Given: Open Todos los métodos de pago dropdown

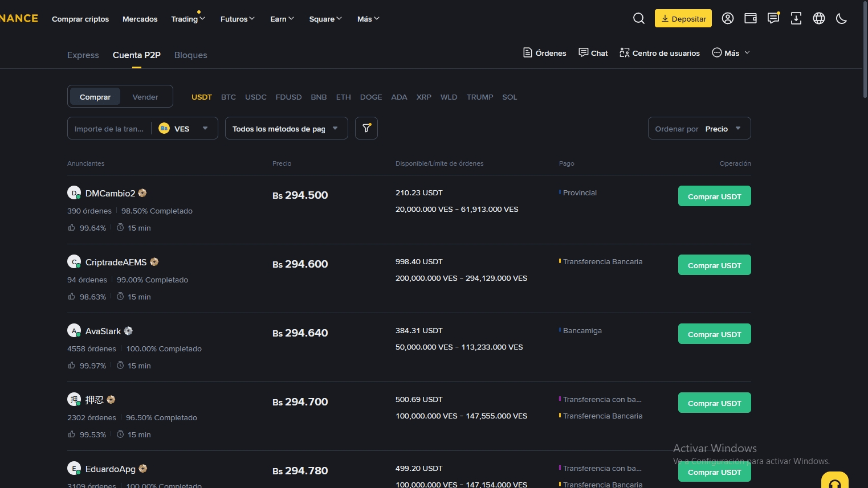Looking at the screenshot, I should (287, 128).
